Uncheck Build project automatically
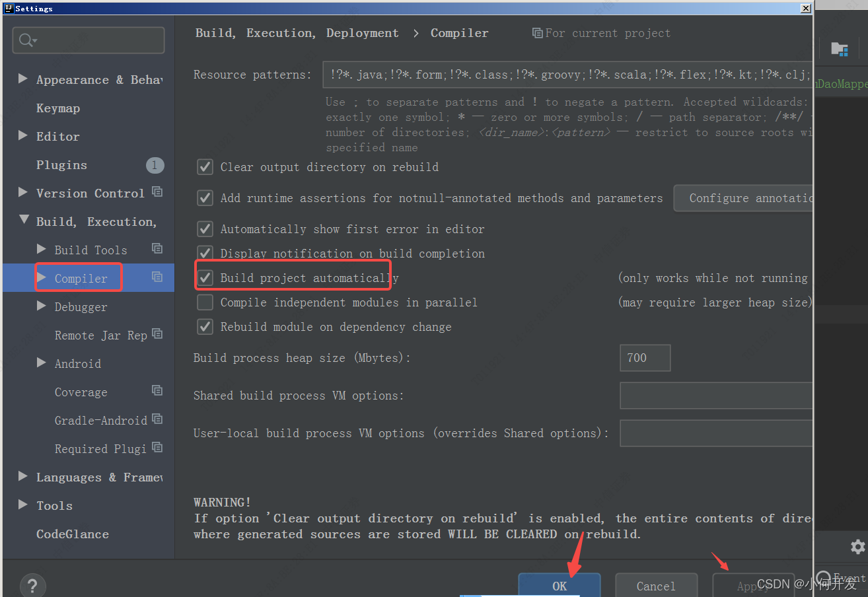This screenshot has height=597, width=868. pyautogui.click(x=205, y=278)
